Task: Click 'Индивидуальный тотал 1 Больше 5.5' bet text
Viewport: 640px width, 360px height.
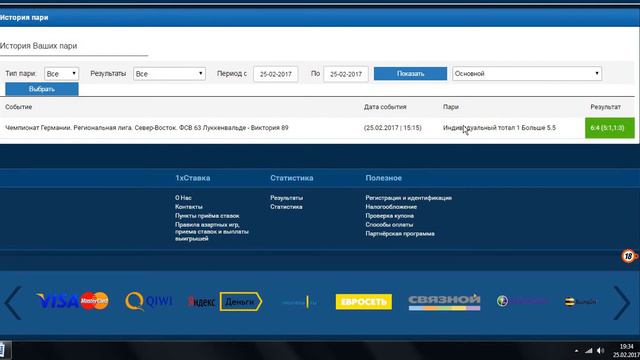Action: point(499,128)
